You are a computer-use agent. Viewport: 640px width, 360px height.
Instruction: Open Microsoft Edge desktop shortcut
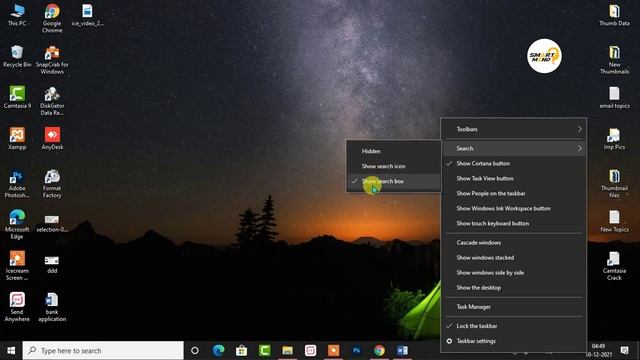pyautogui.click(x=17, y=224)
